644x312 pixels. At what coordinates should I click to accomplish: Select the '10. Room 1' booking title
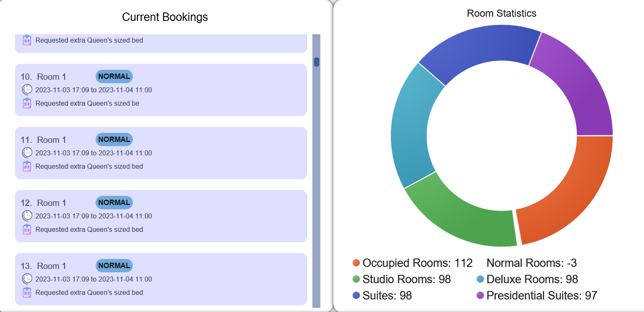(43, 77)
